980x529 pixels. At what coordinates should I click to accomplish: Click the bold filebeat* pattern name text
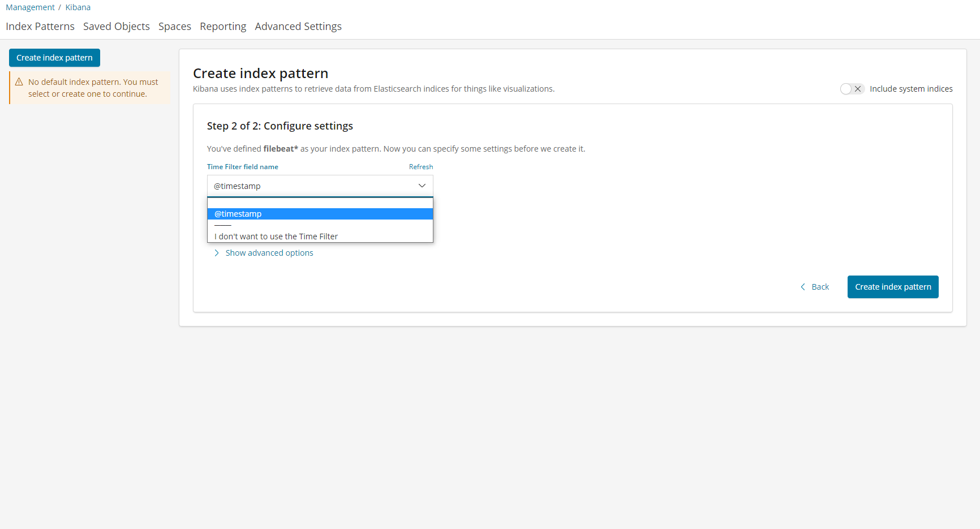pos(281,149)
